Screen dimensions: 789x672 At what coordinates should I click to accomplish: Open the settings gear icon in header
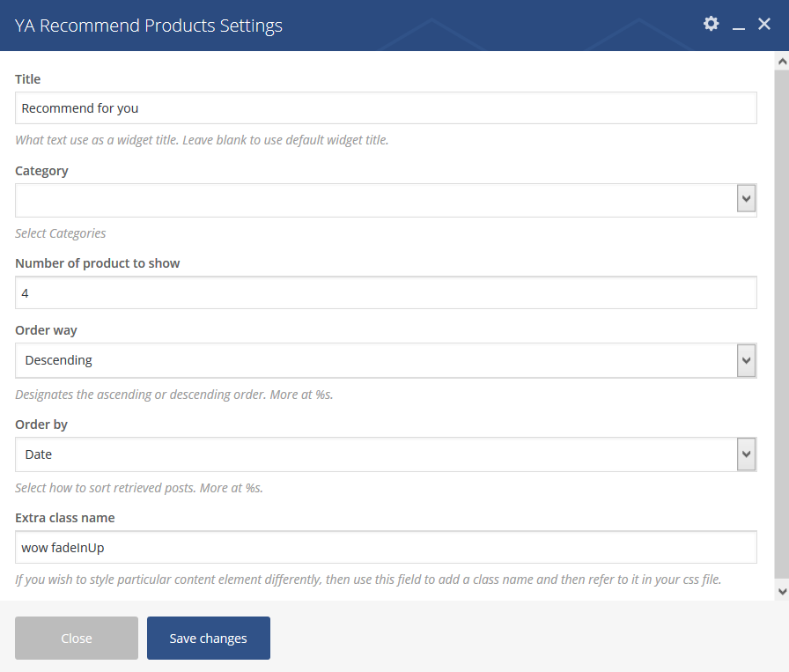(711, 24)
